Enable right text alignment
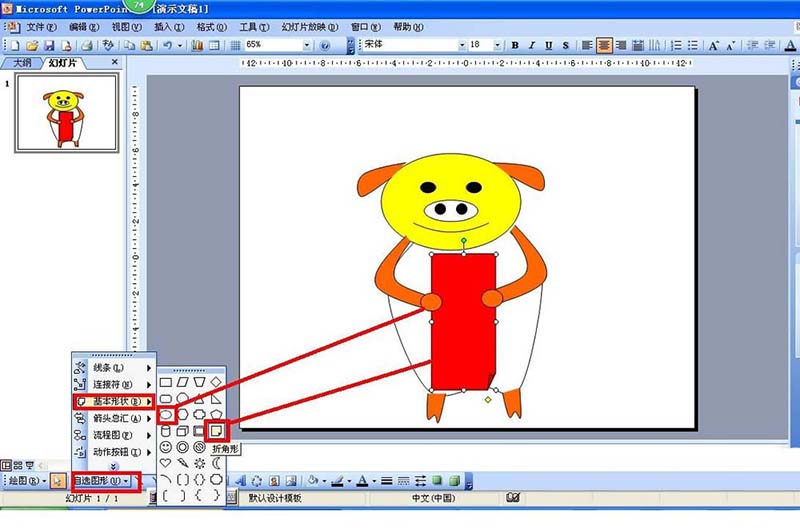Viewport: 800px width, 530px height. click(x=621, y=45)
